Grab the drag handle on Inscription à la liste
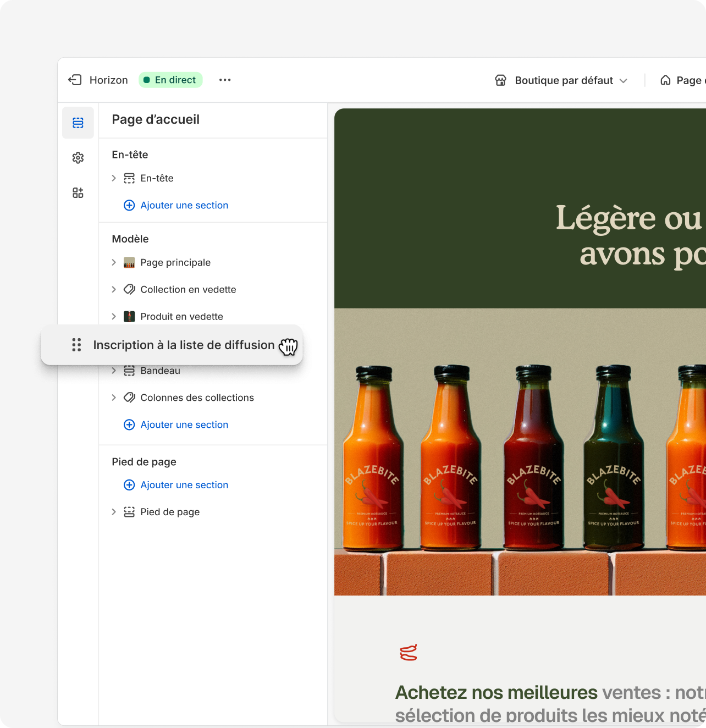Screen dimensions: 706x728 pyautogui.click(x=76, y=345)
